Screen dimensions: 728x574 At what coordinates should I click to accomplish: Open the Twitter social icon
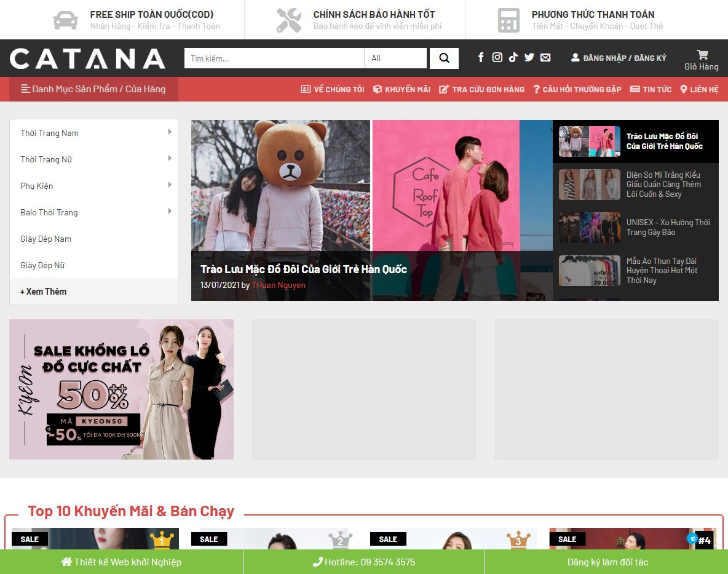point(529,57)
